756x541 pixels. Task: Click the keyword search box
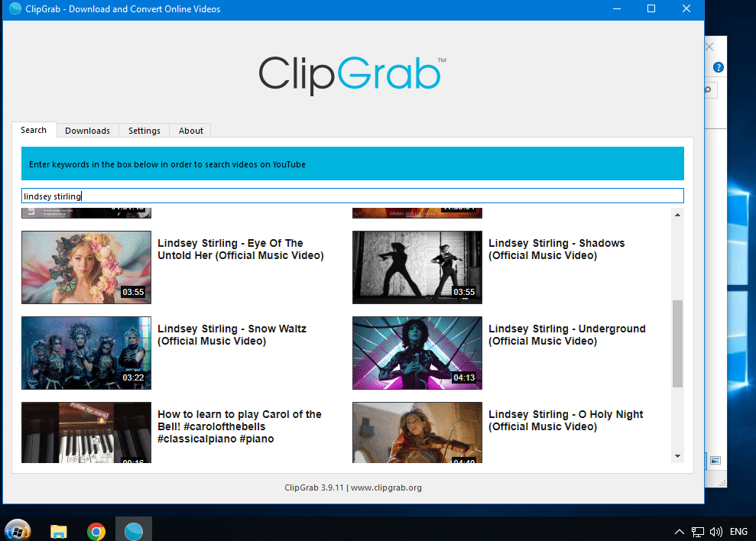click(x=352, y=196)
